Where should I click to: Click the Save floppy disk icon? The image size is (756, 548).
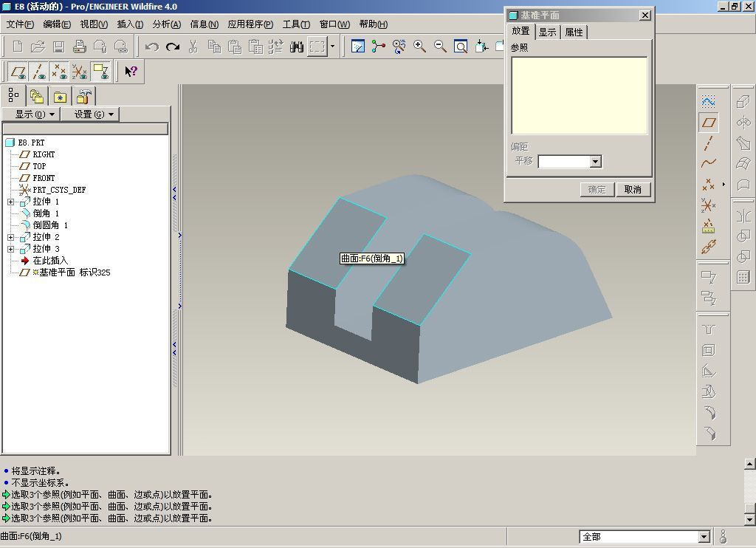[x=59, y=47]
